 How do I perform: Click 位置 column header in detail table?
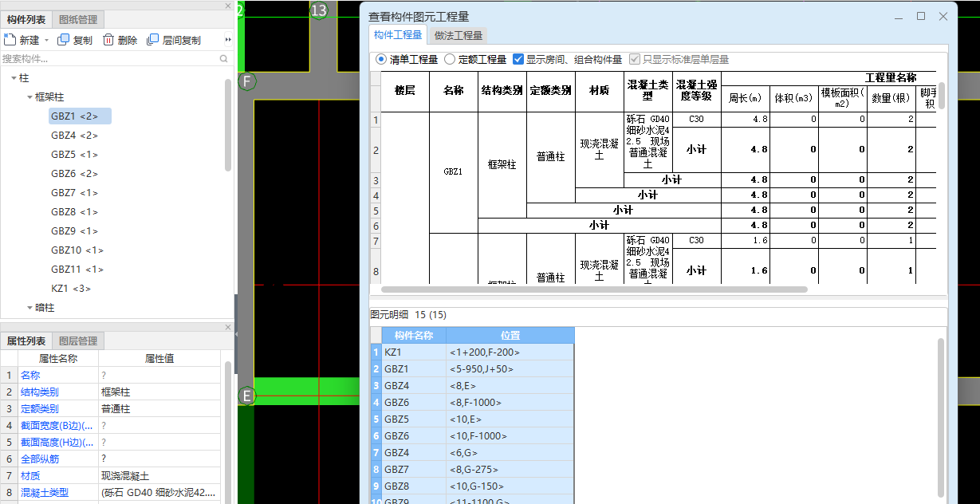point(510,335)
